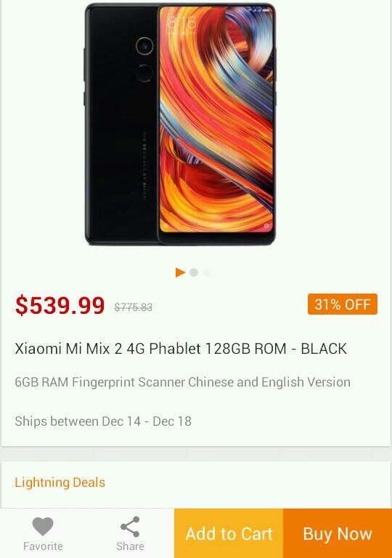Tap the 6GB RAM Fingerprint Scanner description
Viewport: 392px width, 558px height.
click(182, 382)
